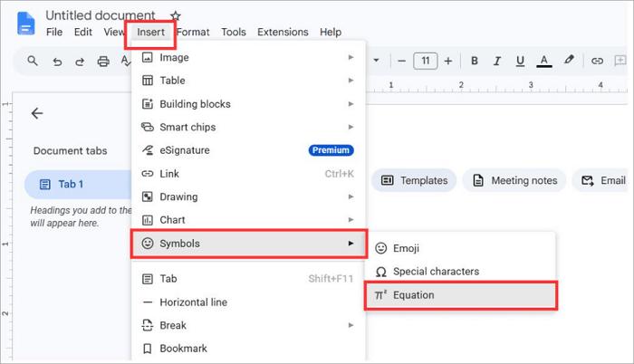Toggle underline formatting
Image resolution: width=634 pixels, height=364 pixels.
520,61
